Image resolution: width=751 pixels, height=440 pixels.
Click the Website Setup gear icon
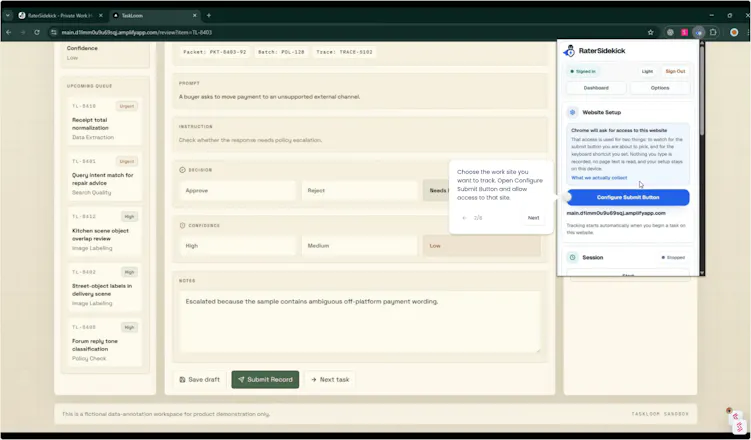click(572, 113)
